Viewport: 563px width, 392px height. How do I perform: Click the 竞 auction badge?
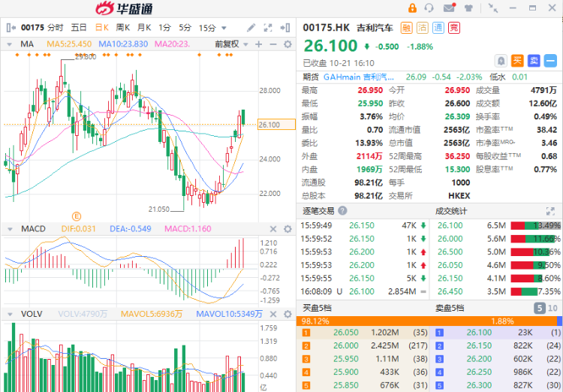click(x=454, y=28)
